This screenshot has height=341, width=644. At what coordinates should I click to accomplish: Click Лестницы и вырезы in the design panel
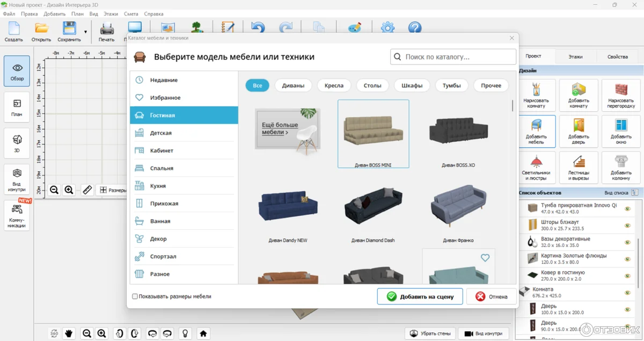click(579, 168)
